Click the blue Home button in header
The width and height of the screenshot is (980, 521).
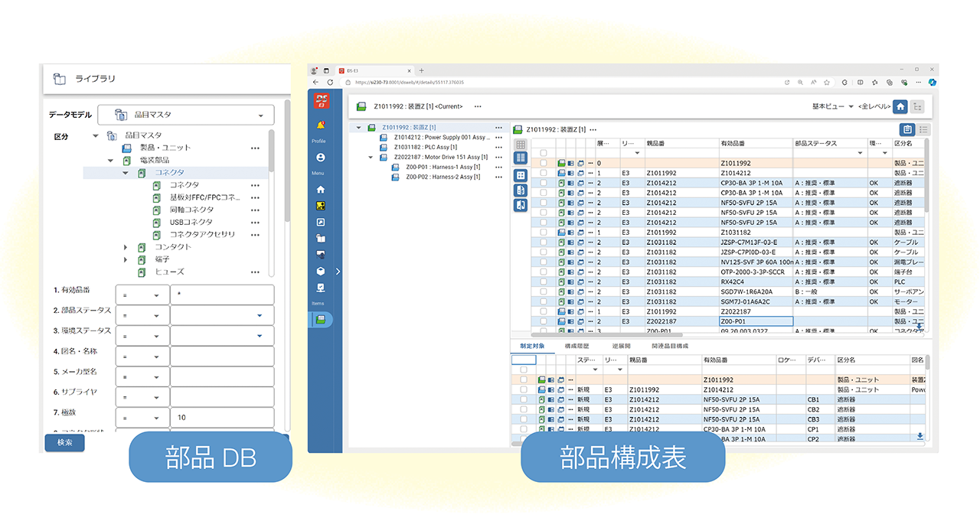pos(900,106)
